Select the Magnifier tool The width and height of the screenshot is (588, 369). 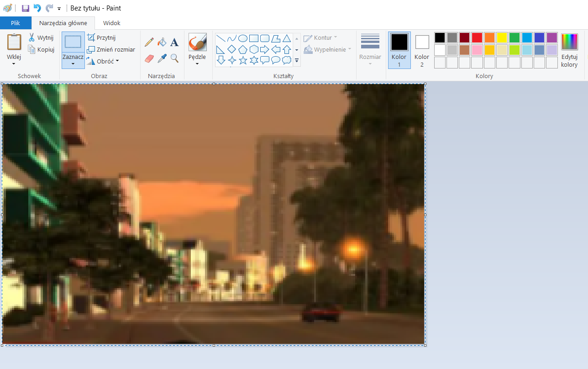click(174, 58)
